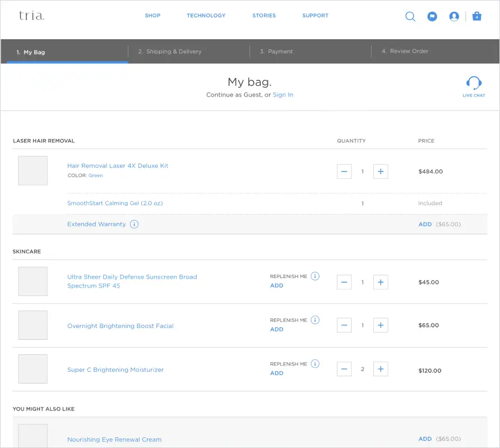The image size is (500, 448).
Task: Increase quantity of Hair Removal Laser kit
Action: click(381, 172)
